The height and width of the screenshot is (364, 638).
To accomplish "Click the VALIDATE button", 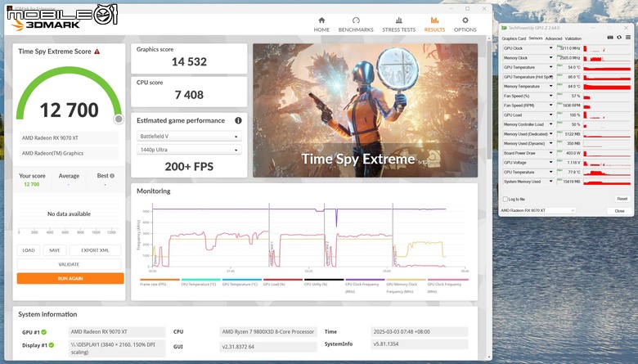I will coord(69,264).
